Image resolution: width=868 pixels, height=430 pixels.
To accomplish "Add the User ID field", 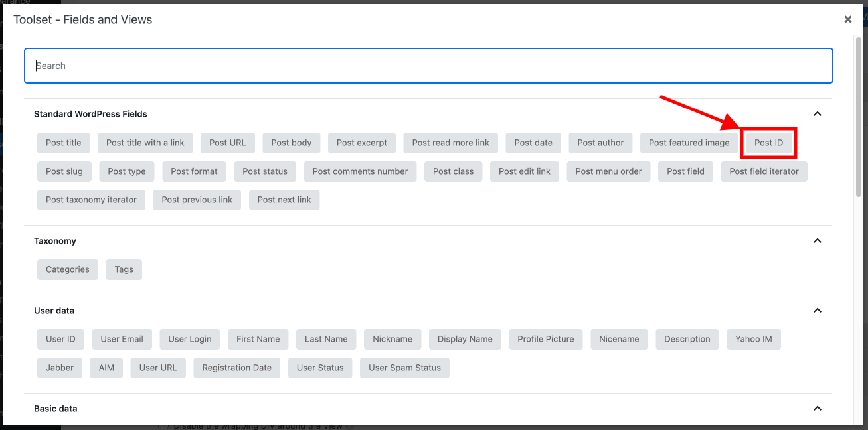I will 60,339.
